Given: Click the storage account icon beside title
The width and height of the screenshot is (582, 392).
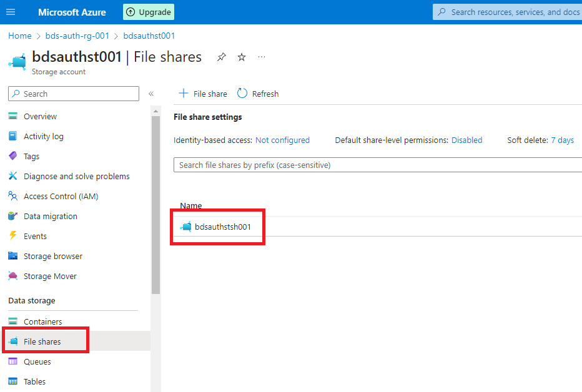Looking at the screenshot, I should (x=17, y=62).
